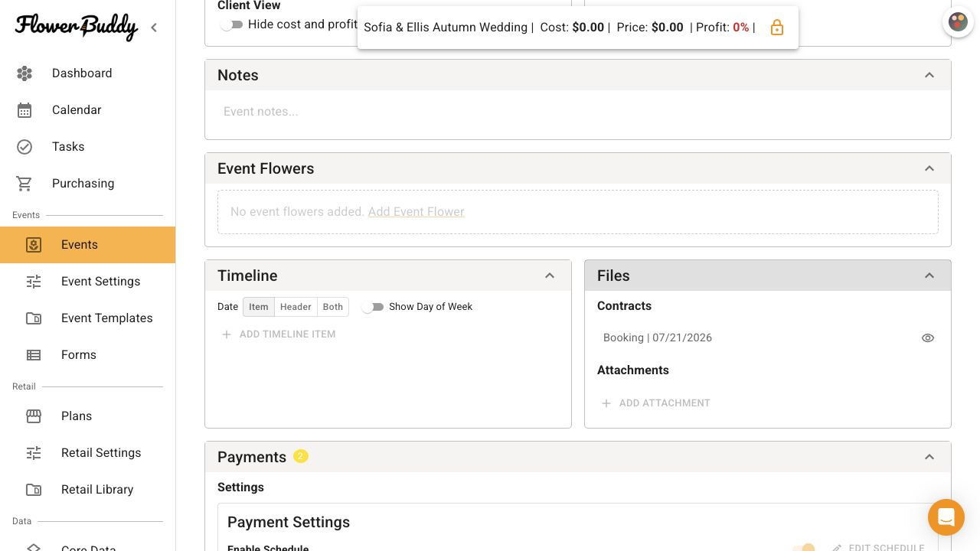Viewport: 980px width, 551px height.
Task: Click into the Event notes field
Action: pyautogui.click(x=578, y=112)
